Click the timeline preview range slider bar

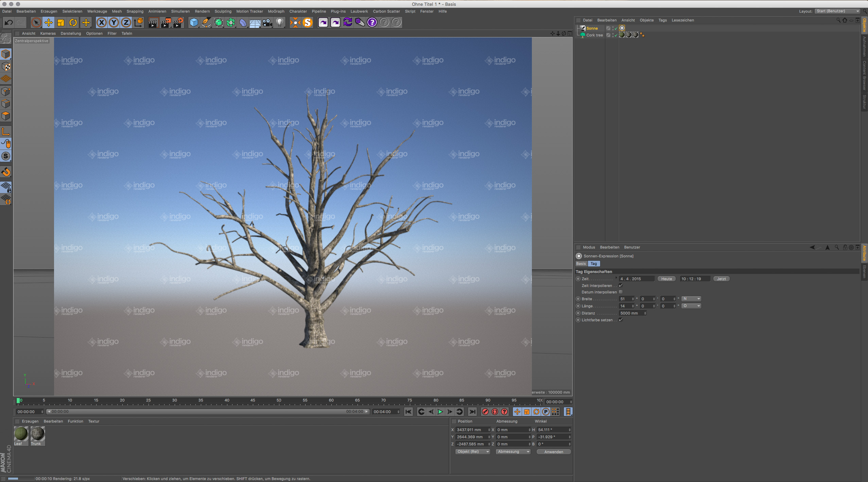208,412
